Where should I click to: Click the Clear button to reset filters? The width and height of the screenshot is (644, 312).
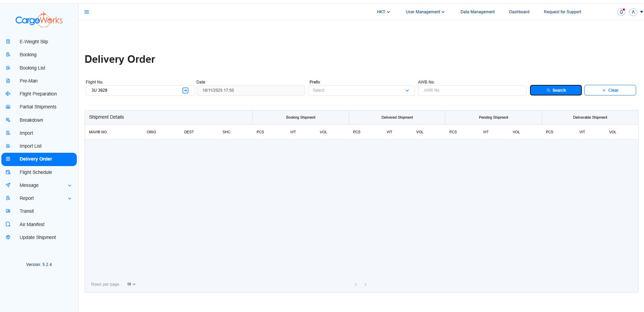(x=610, y=90)
